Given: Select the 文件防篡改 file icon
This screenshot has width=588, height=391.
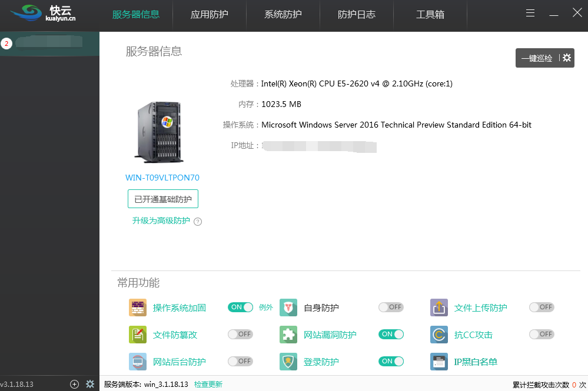Looking at the screenshot, I should coord(137,334).
